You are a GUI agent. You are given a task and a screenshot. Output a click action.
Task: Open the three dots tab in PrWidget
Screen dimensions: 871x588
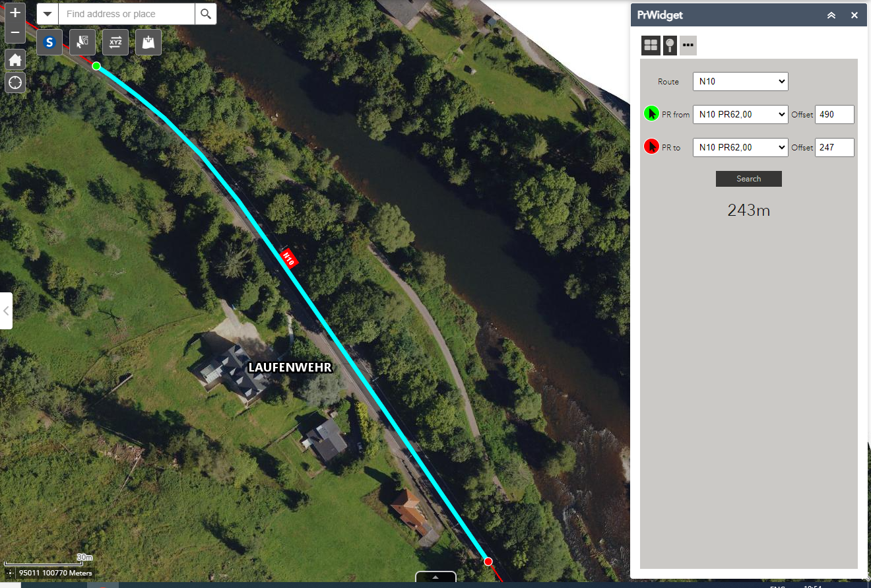tap(688, 45)
